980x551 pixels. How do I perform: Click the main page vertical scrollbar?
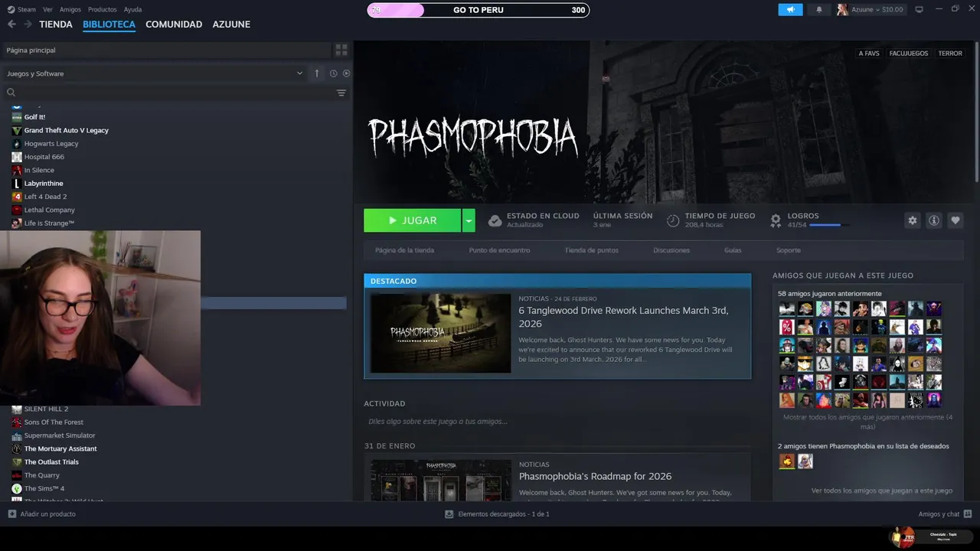click(976, 113)
